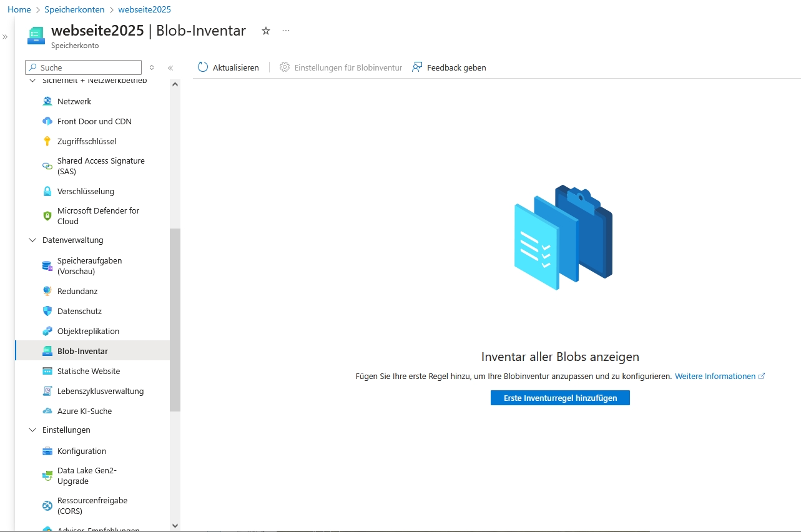Open Statische Website menu item

coord(88,371)
